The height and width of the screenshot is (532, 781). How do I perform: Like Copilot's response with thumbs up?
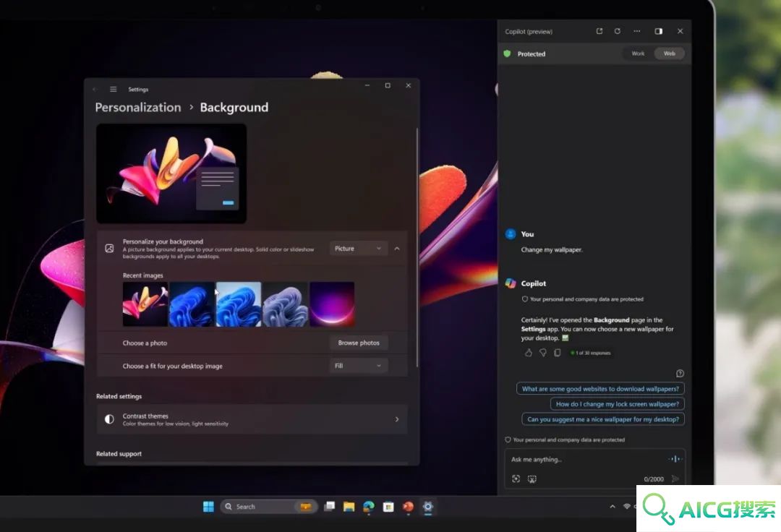tap(529, 353)
